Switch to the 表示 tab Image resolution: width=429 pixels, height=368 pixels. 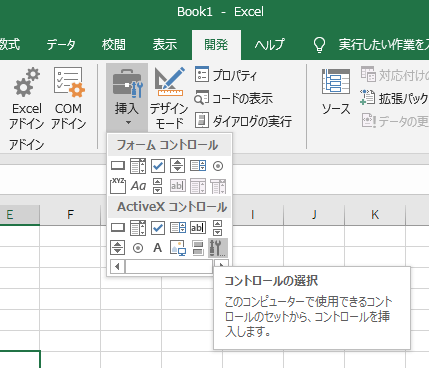165,45
